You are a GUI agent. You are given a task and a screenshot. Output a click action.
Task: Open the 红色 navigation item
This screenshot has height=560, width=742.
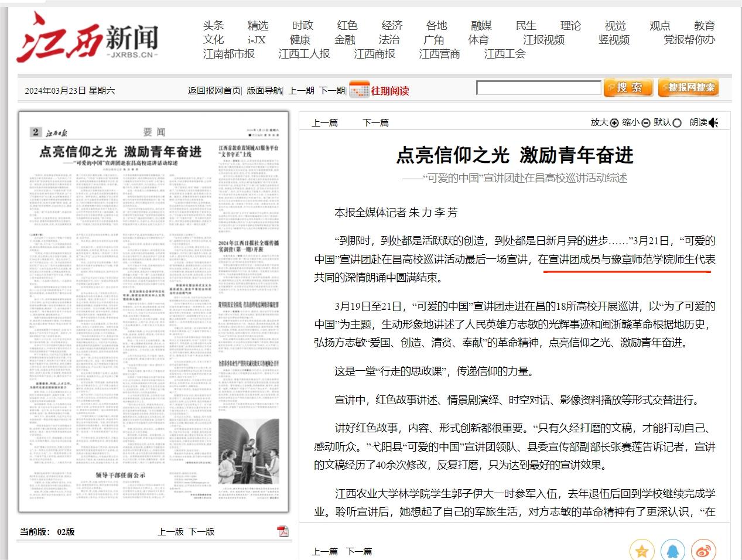[x=347, y=25]
